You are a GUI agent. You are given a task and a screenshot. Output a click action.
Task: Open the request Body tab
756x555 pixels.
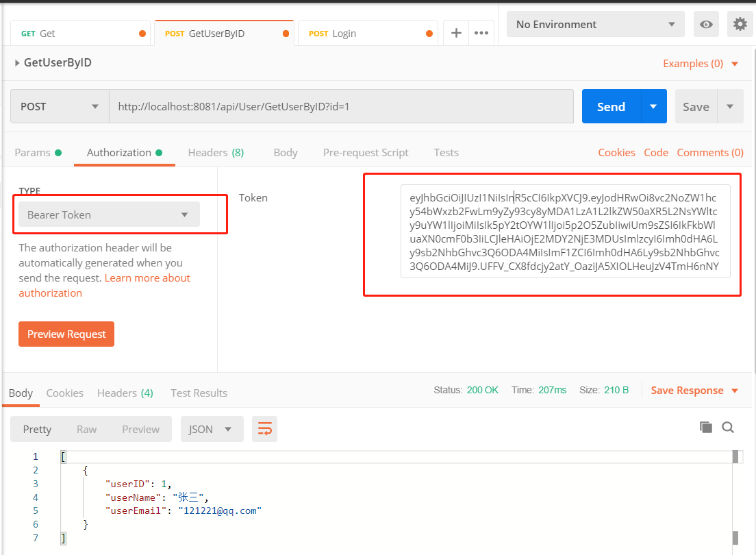click(x=286, y=153)
